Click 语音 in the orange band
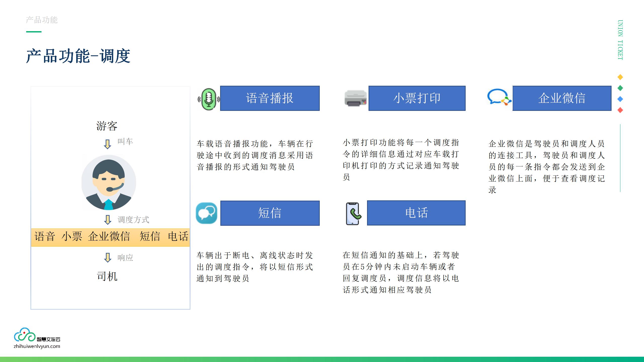This screenshot has height=362, width=644. click(45, 237)
